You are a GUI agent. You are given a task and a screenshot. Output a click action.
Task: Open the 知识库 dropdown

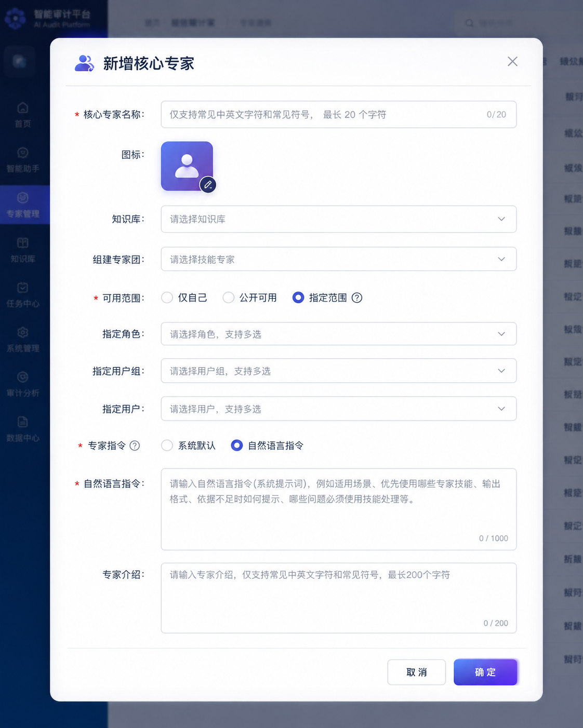339,219
